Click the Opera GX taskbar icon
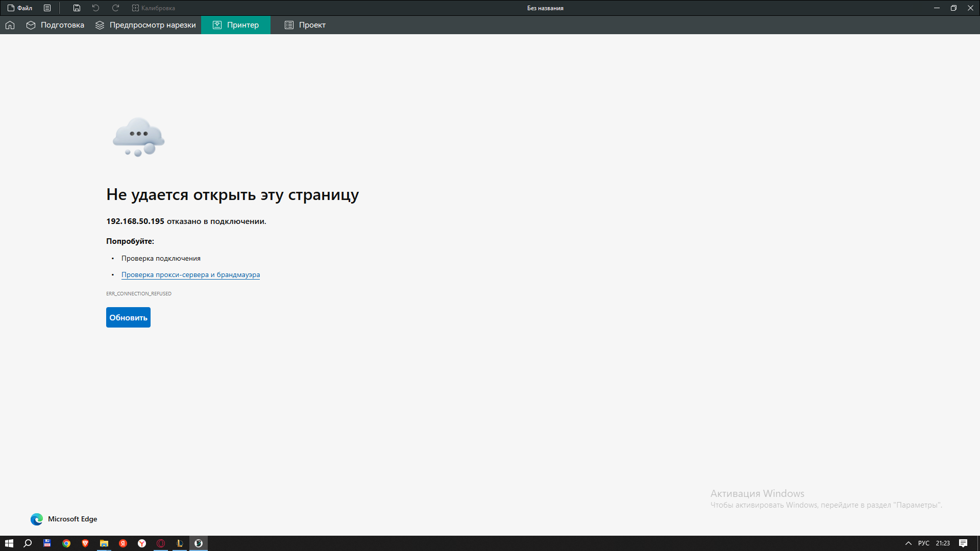 (161, 543)
